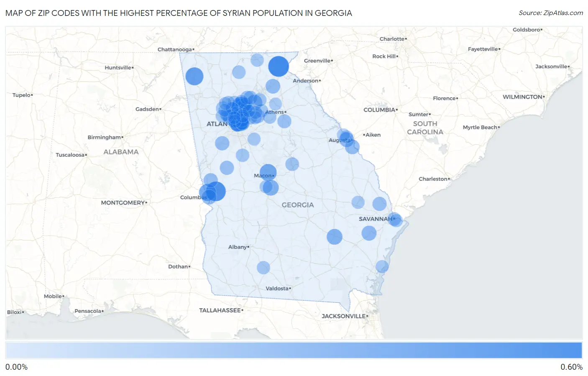The image size is (588, 376).
Task: Click the Charlotte city label
Action: coord(392,39)
